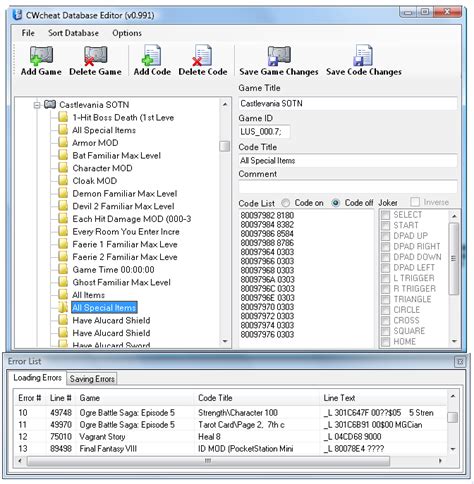The image size is (474, 484).
Task: Click folder icon beside Armor MOD
Action: [x=63, y=142]
